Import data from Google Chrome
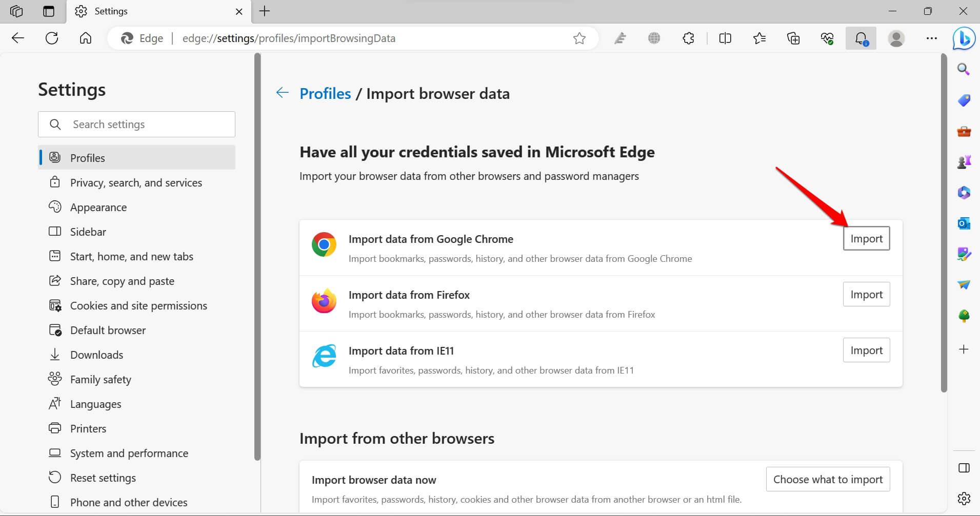This screenshot has height=516, width=980. pyautogui.click(x=866, y=239)
